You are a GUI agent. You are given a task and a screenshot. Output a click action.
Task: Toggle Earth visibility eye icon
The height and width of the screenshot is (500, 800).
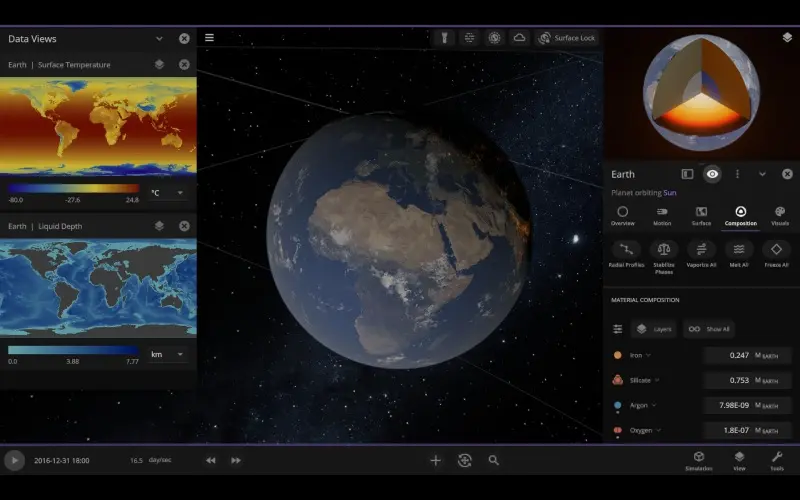coord(712,174)
